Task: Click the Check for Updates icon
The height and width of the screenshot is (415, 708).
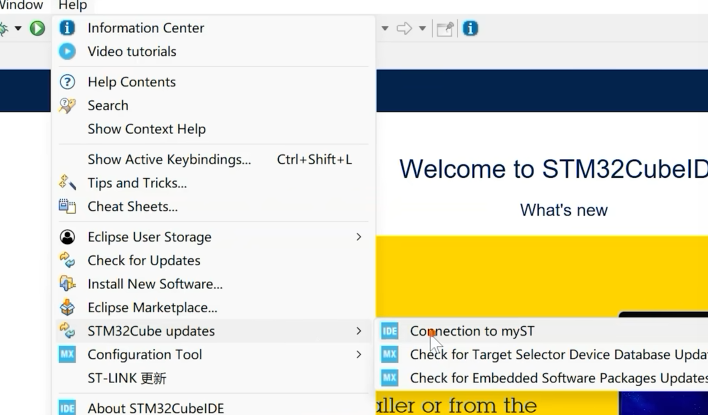Action: point(67,261)
